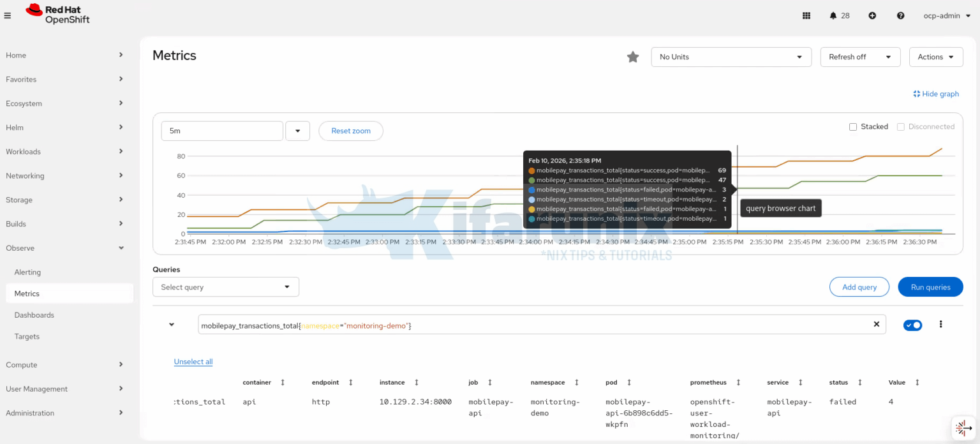This screenshot has height=444, width=980.
Task: Clear the query expression with X
Action: point(876,324)
